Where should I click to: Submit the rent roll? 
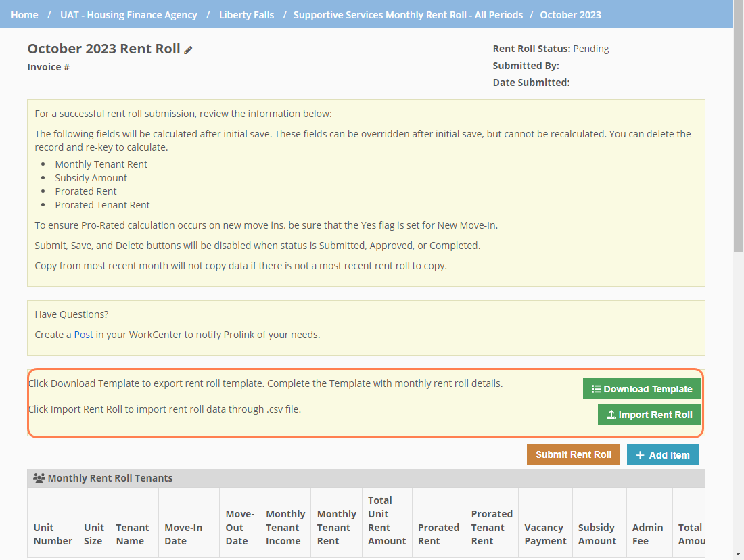click(x=573, y=454)
